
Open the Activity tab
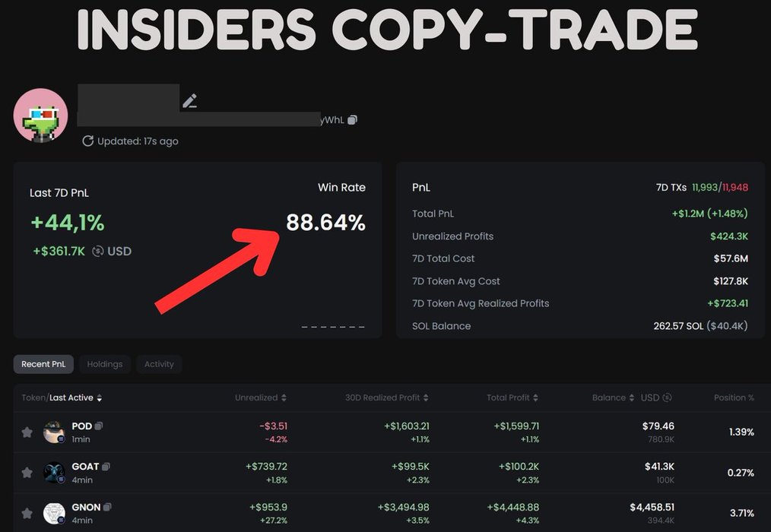coord(159,364)
